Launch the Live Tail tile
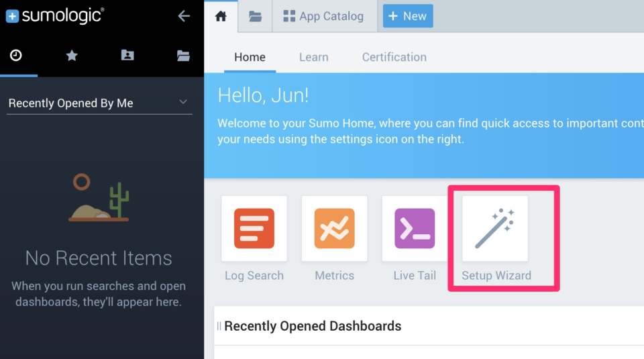 click(x=415, y=228)
